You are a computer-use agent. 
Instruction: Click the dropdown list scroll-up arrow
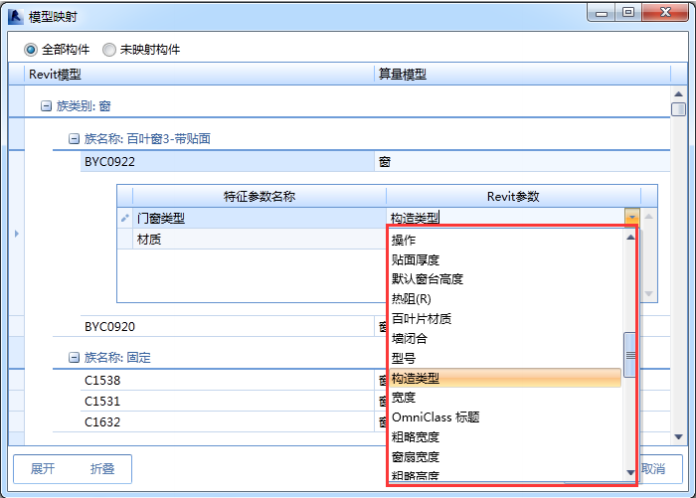(630, 237)
